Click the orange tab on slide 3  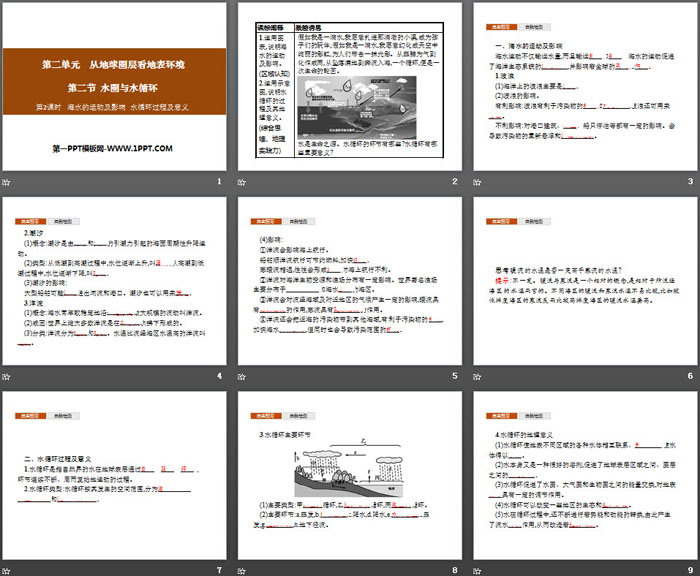pos(501,27)
